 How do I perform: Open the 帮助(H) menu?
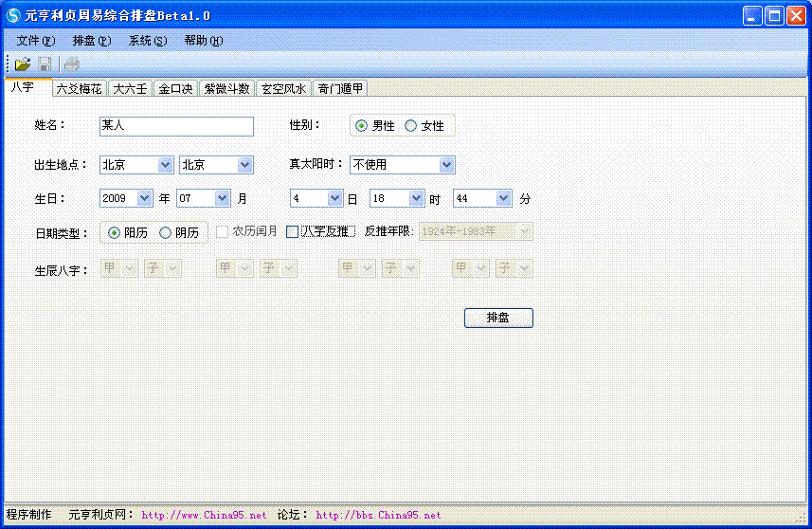(x=204, y=41)
